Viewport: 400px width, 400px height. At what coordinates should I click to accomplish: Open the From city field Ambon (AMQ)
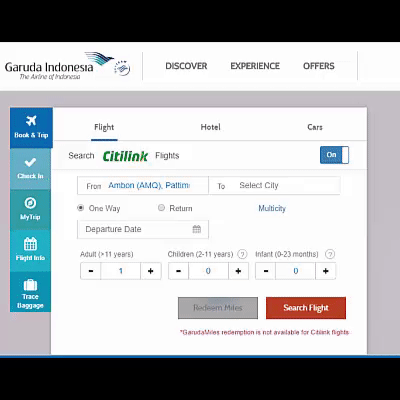(143, 186)
